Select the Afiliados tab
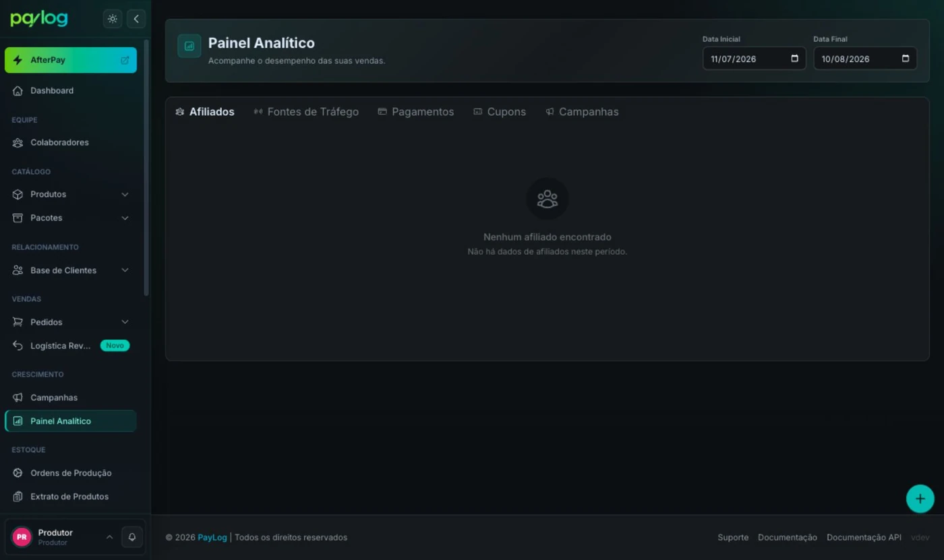The width and height of the screenshot is (944, 560). click(x=205, y=112)
